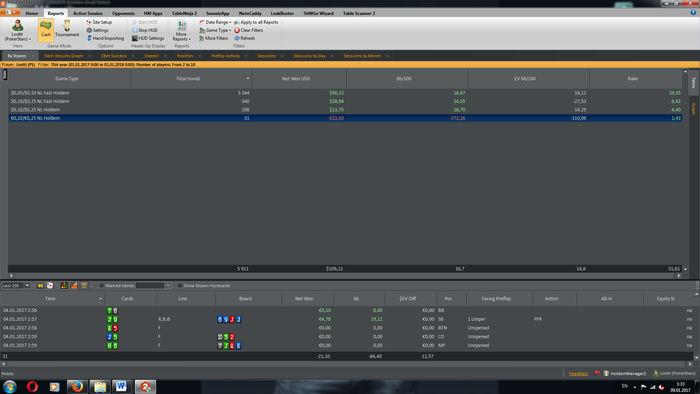
Task: Click the orange bar chart icon
Action: point(74,286)
